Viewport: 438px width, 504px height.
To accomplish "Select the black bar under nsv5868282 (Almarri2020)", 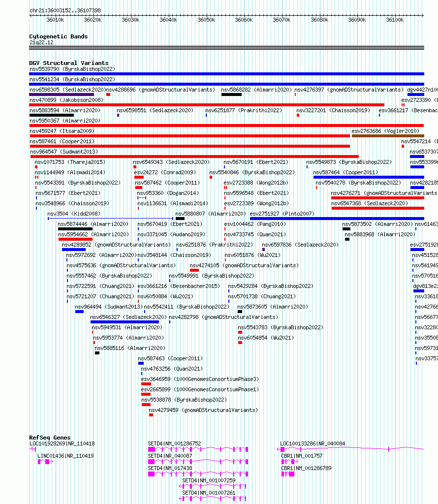I will [x=231, y=94].
